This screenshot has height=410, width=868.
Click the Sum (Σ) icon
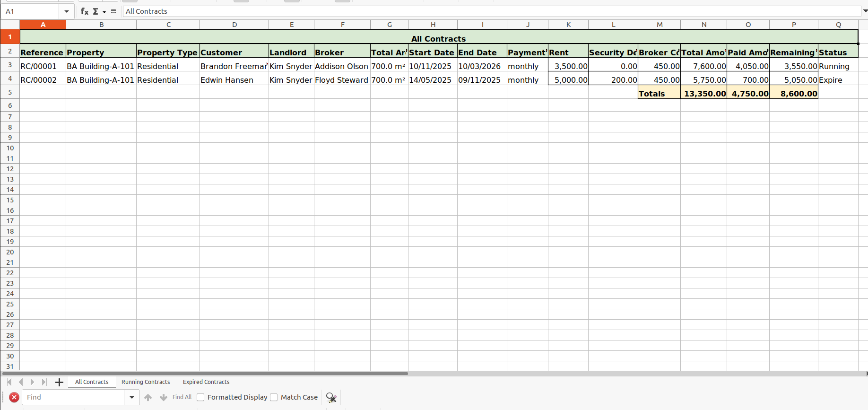pyautogui.click(x=95, y=11)
